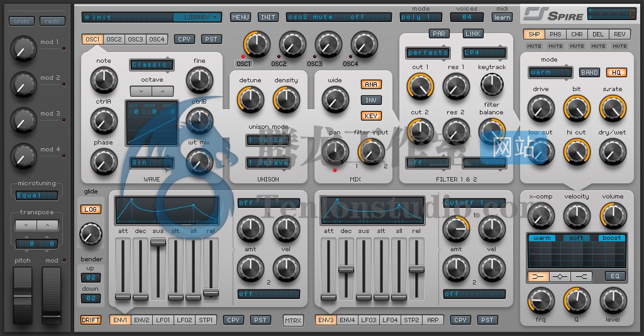This screenshot has width=644, height=336.
Task: Mute the SHP effect
Action: (x=534, y=46)
